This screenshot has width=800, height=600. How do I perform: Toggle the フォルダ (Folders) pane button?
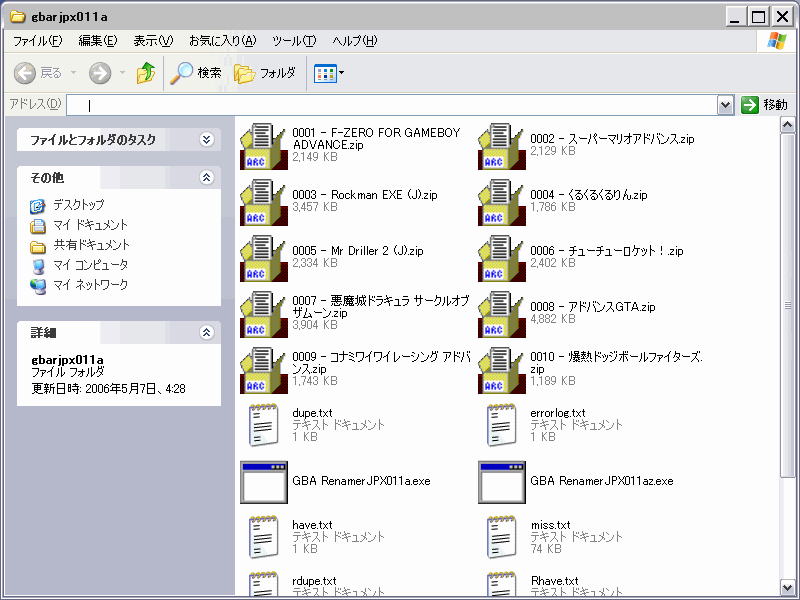tap(265, 73)
